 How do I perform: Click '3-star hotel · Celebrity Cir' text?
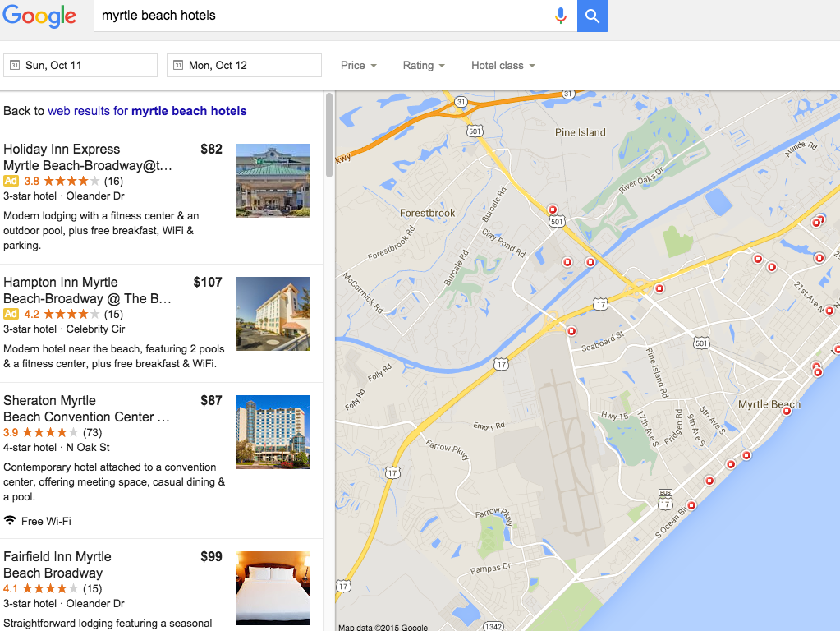coord(64,329)
